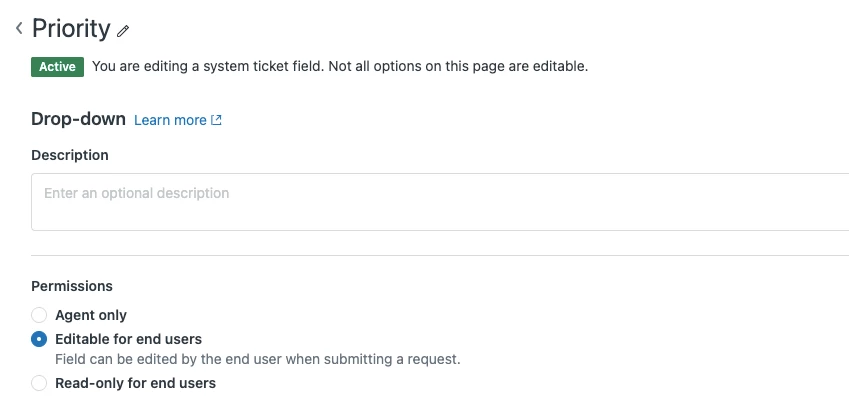Click the pencil icon beside Priority
The width and height of the screenshot is (849, 408).
tap(123, 31)
